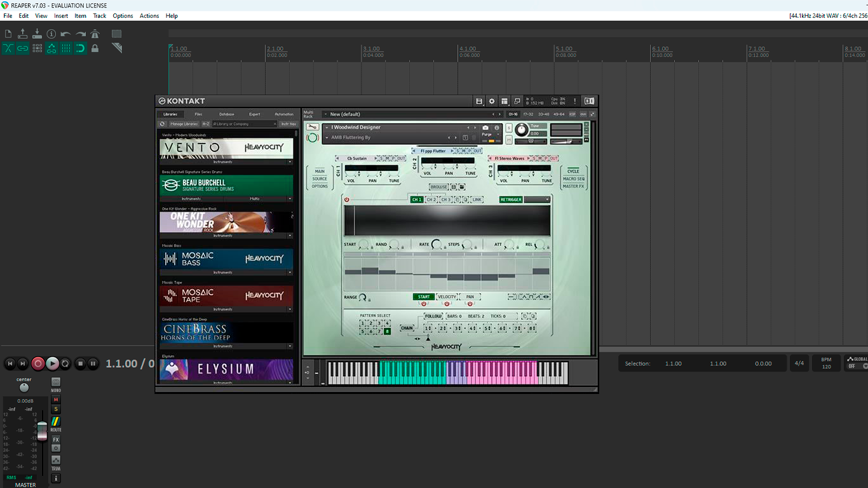Click transport record button
Image resolution: width=868 pixels, height=488 pixels.
[38, 363]
